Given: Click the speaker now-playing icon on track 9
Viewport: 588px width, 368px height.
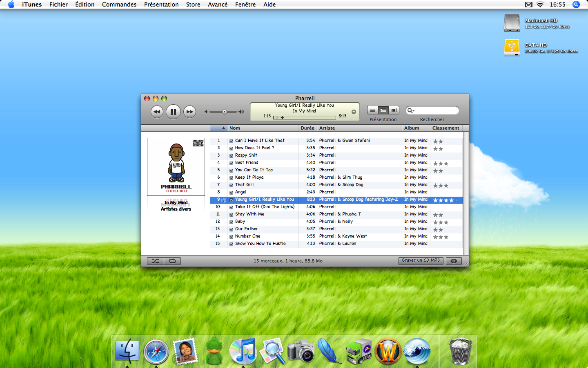Looking at the screenshot, I should [x=223, y=200].
